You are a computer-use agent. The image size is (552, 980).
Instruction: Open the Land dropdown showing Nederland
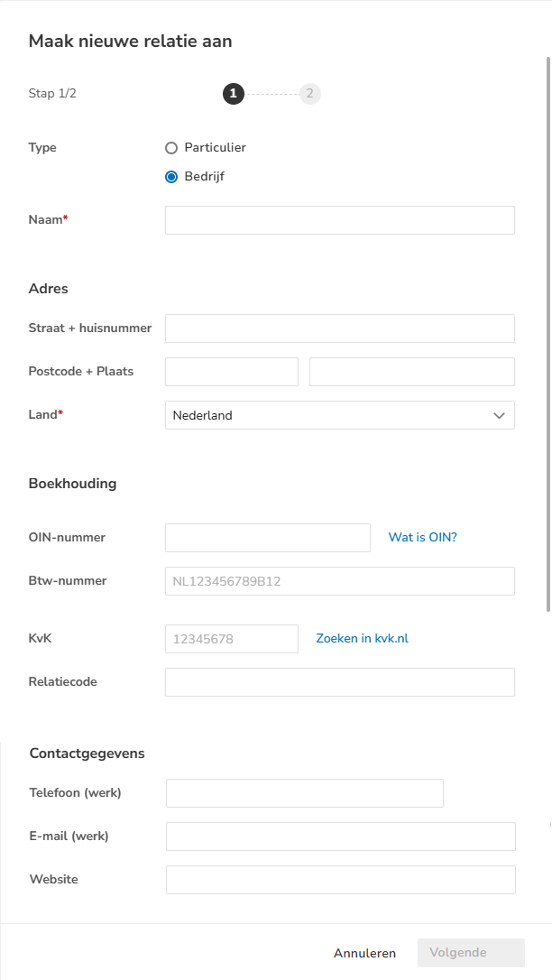tap(340, 415)
